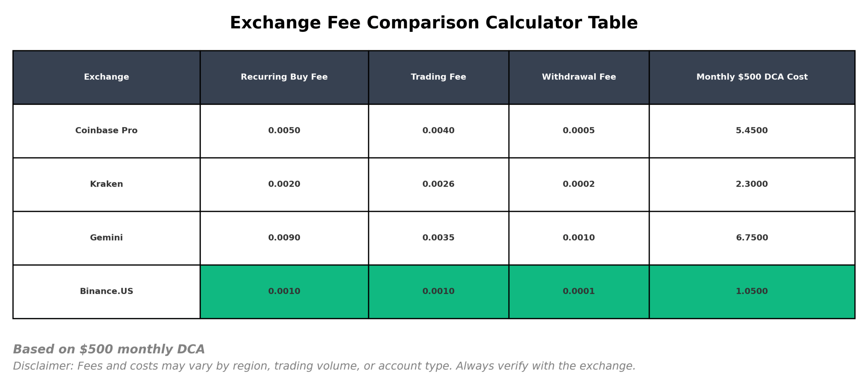
Task: Select Binance.US green 0.0001 withdrawal fee
Action: 579,292
